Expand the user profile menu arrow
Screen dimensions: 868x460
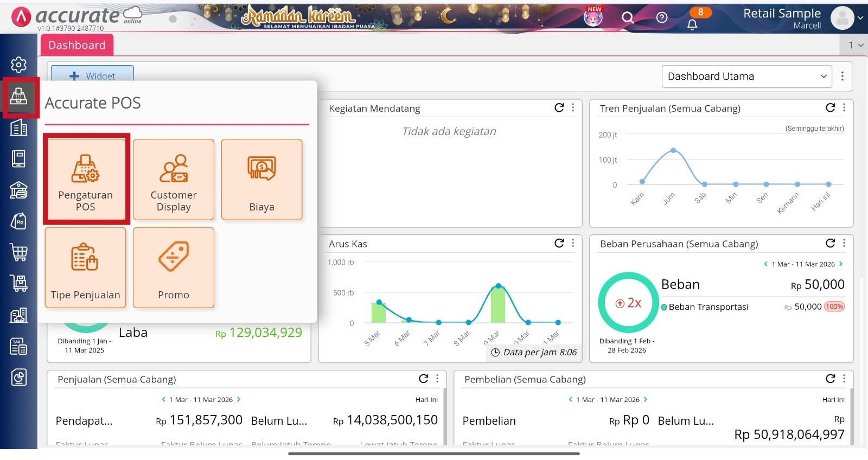click(860, 18)
